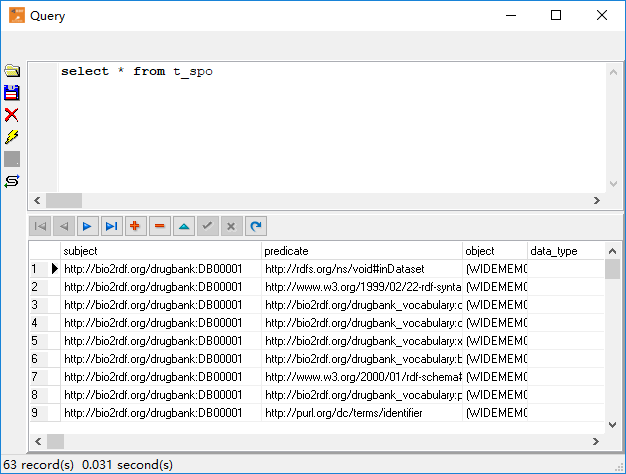Click the 0.031 second(s) status text
Image resolution: width=626 pixels, height=474 pixels.
pos(127,465)
